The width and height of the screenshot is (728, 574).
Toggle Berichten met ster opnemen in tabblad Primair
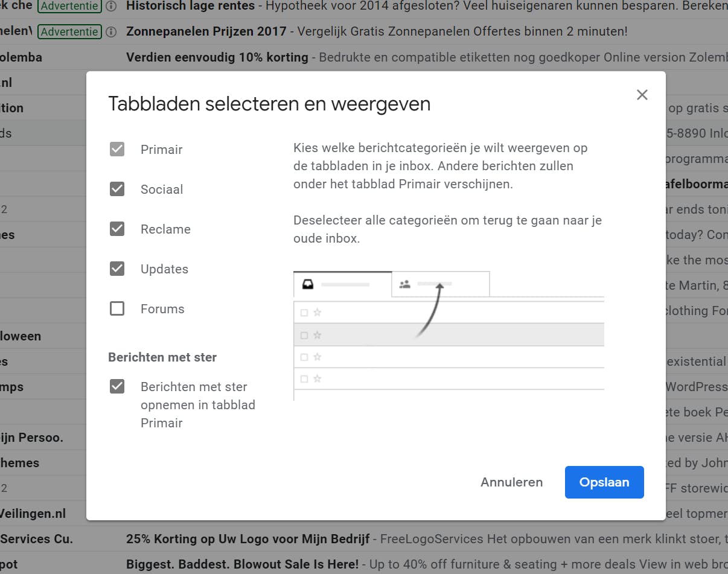tap(117, 386)
